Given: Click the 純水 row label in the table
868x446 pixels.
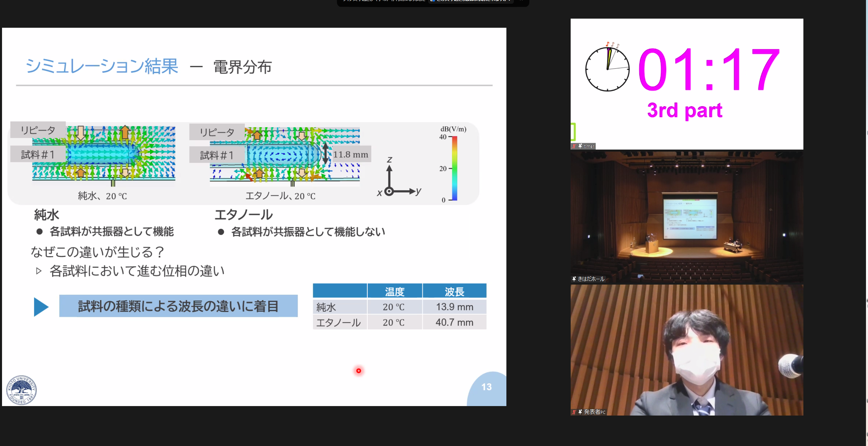Looking at the screenshot, I should coord(340,307).
